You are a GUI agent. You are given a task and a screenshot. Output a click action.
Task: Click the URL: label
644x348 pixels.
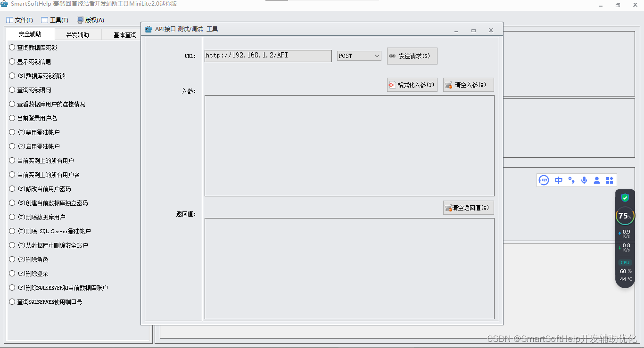190,56
